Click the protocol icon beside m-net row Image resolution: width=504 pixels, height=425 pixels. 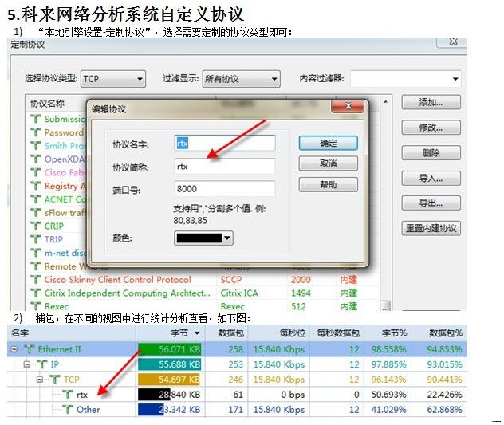36,253
